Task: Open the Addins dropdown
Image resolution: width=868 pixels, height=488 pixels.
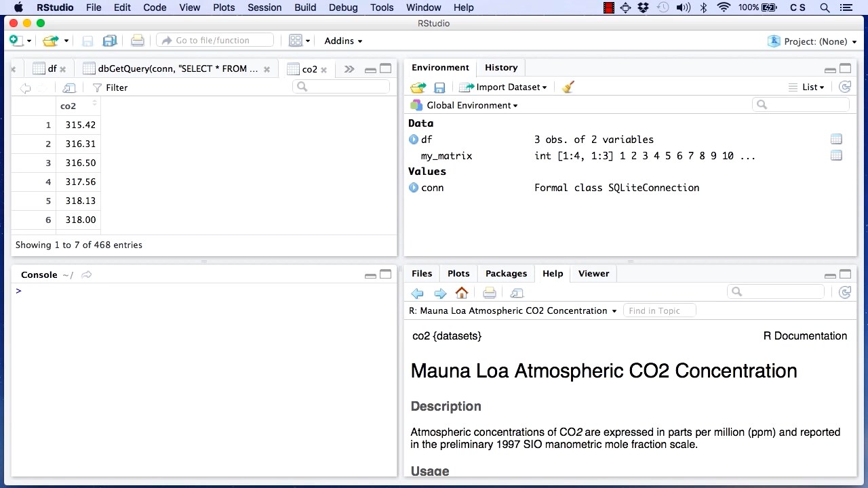Action: [343, 41]
